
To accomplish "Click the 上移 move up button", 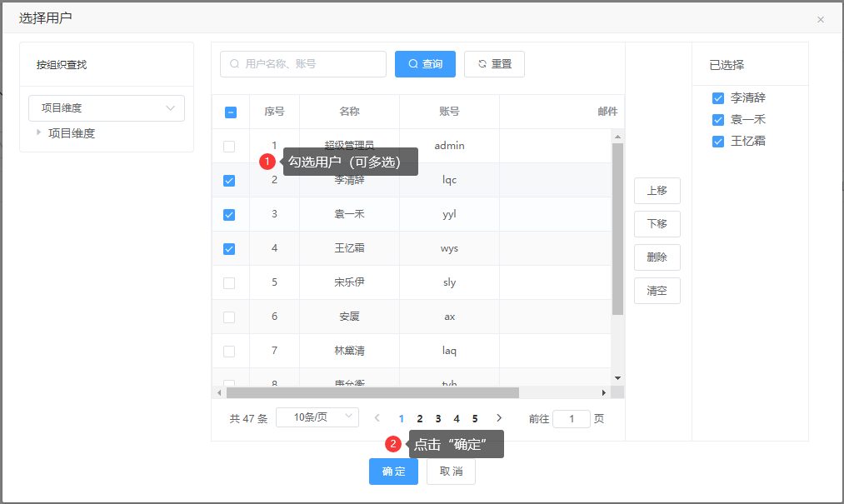I will click(x=657, y=191).
